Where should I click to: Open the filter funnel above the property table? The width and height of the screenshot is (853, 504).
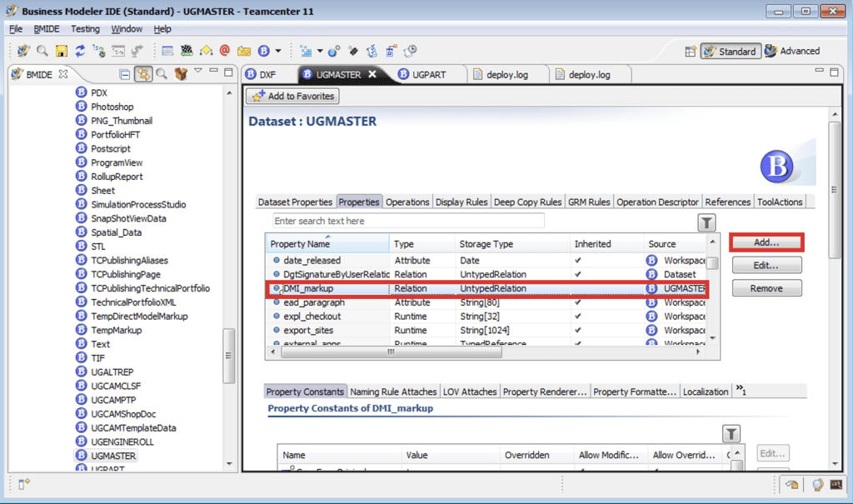706,222
